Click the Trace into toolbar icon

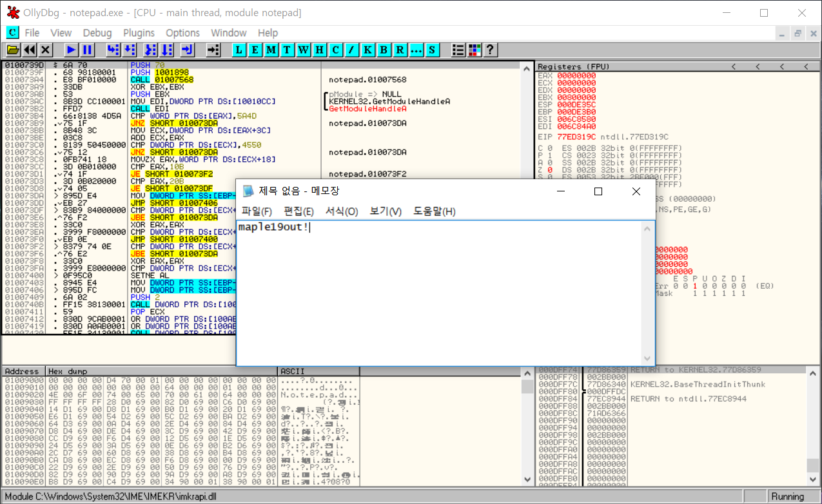(x=151, y=50)
